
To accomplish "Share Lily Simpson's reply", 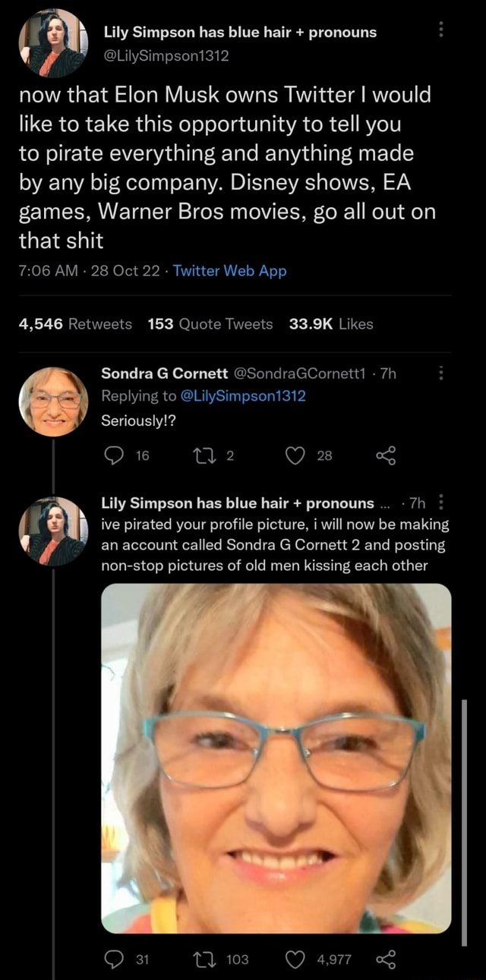I will pyautogui.click(x=387, y=959).
